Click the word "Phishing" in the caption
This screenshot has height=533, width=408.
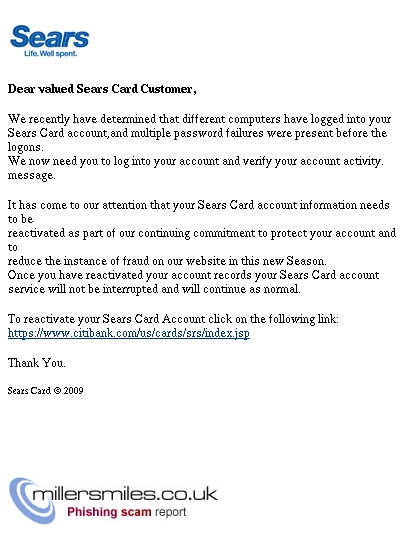point(92,512)
